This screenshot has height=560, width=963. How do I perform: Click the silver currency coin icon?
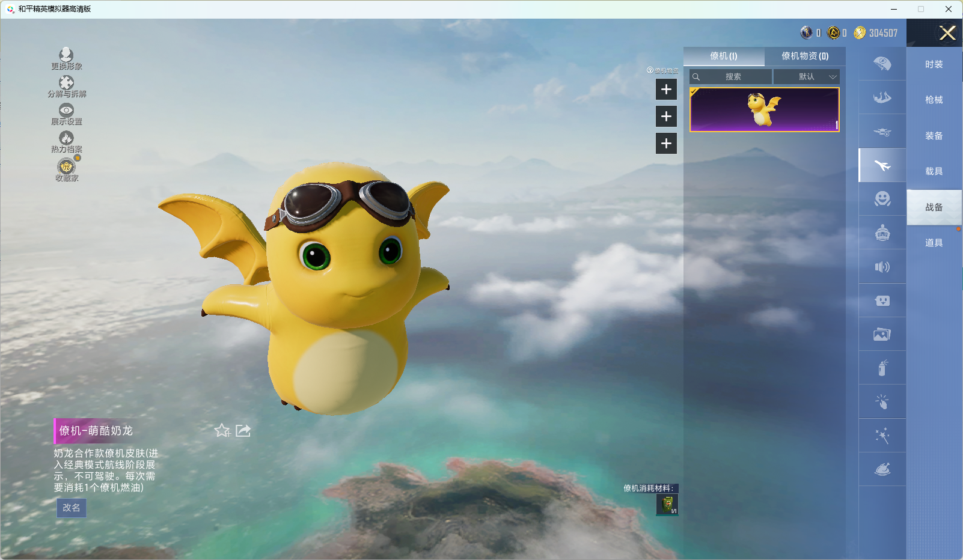click(806, 32)
